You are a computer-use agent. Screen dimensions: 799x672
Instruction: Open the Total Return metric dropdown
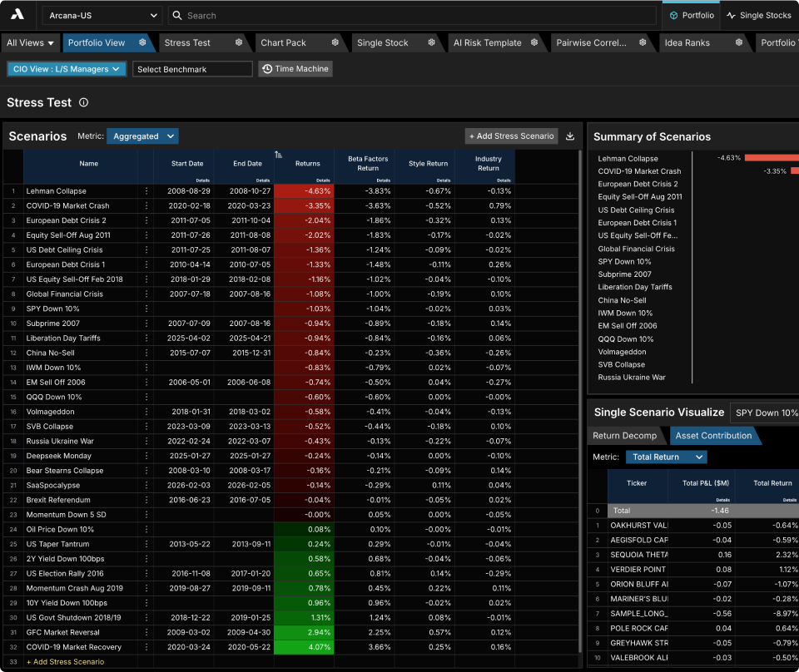(667, 457)
